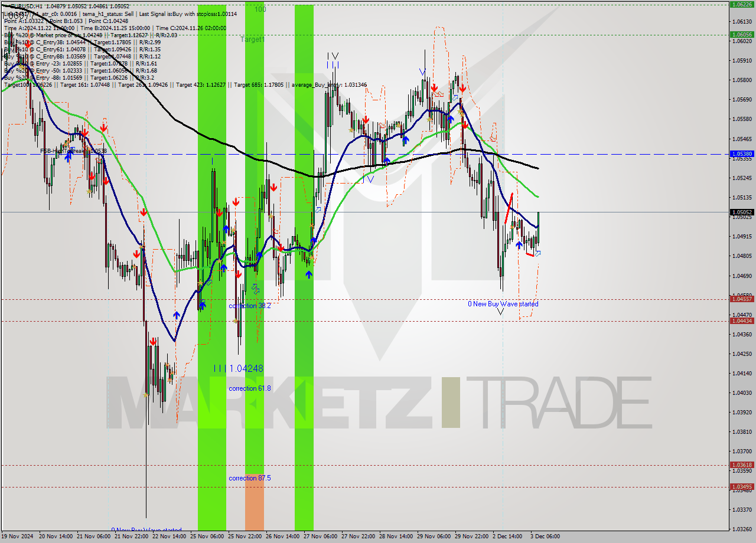
Task: Click the '21 Nov 22:00' time axis label
Action: pyautogui.click(x=131, y=537)
